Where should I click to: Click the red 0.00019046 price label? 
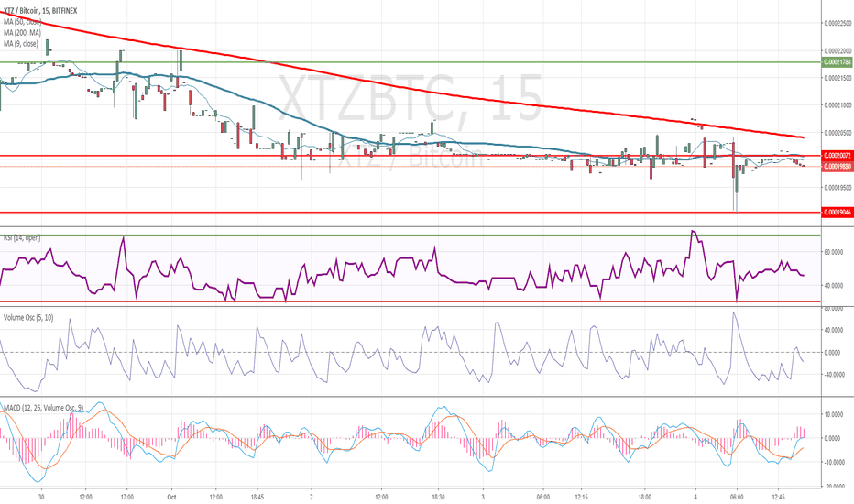pyautogui.click(x=838, y=212)
